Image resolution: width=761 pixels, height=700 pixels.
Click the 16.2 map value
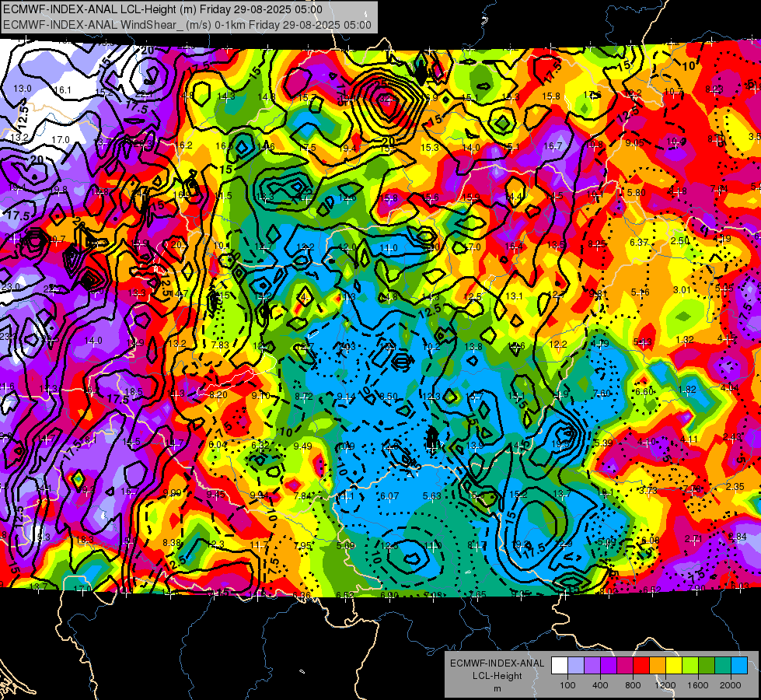184,145
